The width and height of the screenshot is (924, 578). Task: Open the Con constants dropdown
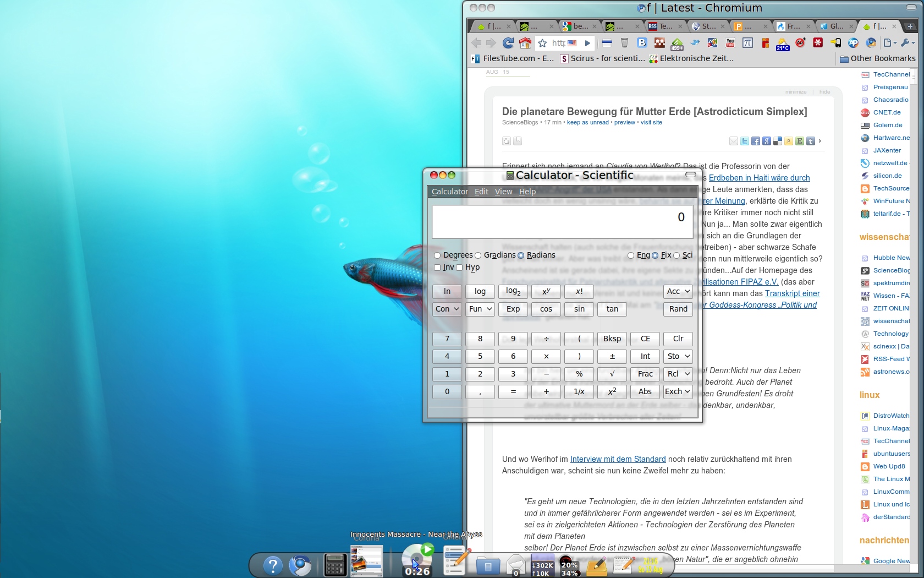coord(447,309)
